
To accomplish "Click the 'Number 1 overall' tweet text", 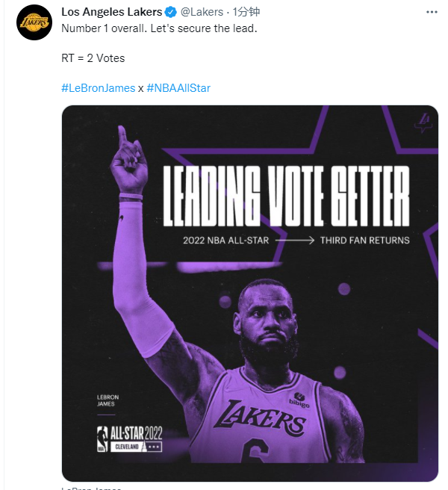I will click(104, 28).
